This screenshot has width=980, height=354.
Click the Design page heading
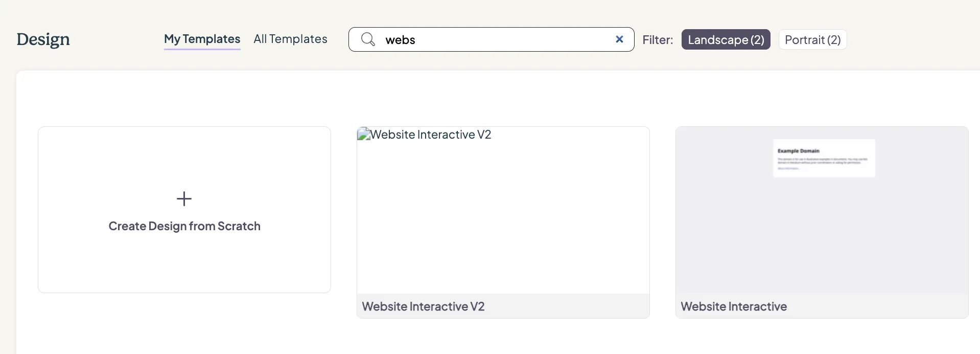[x=43, y=39]
